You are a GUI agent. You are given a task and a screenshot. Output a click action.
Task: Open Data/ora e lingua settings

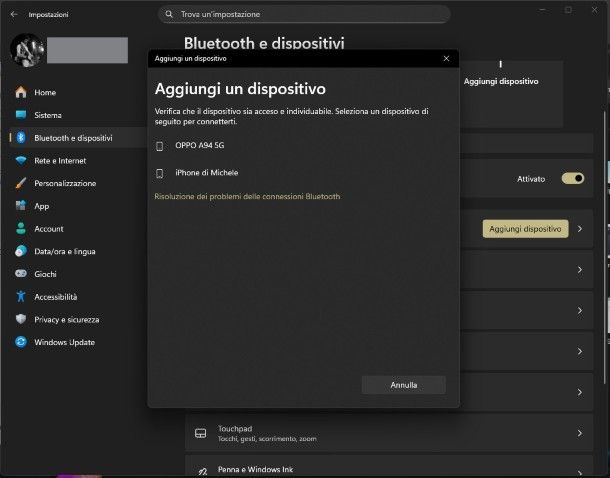click(78, 251)
